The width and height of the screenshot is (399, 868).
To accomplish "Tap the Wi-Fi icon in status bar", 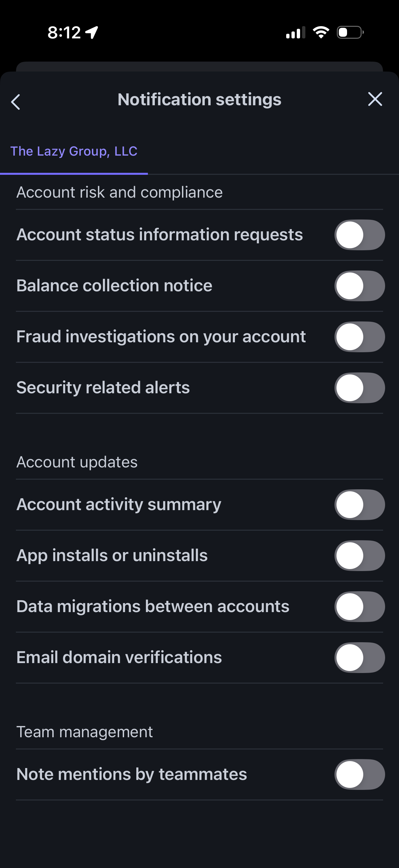I will (321, 32).
